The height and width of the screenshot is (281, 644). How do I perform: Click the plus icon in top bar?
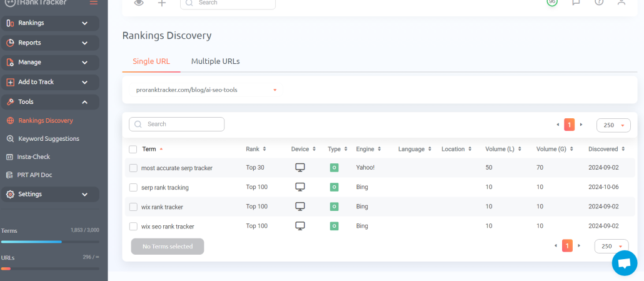point(162,3)
